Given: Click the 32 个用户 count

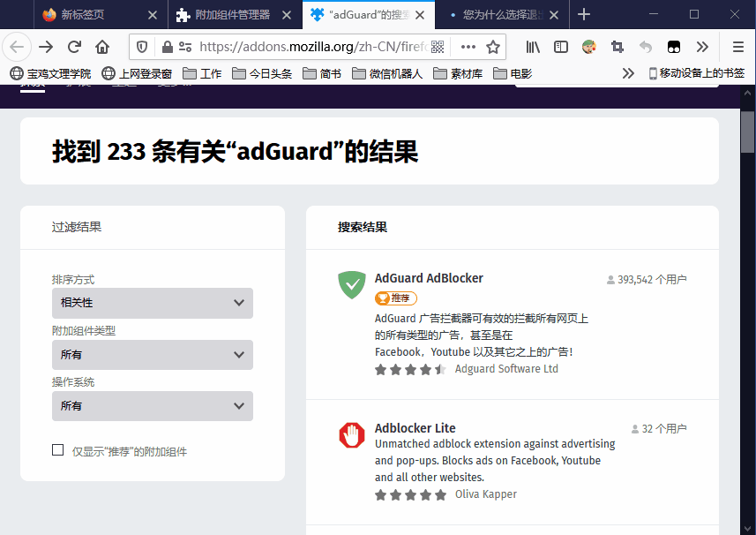Looking at the screenshot, I should pos(659,429).
